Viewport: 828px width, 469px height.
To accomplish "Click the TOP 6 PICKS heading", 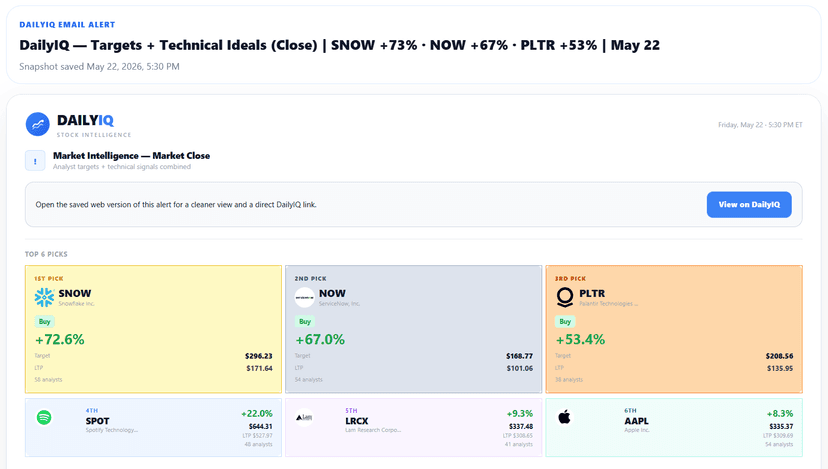I will click(46, 254).
